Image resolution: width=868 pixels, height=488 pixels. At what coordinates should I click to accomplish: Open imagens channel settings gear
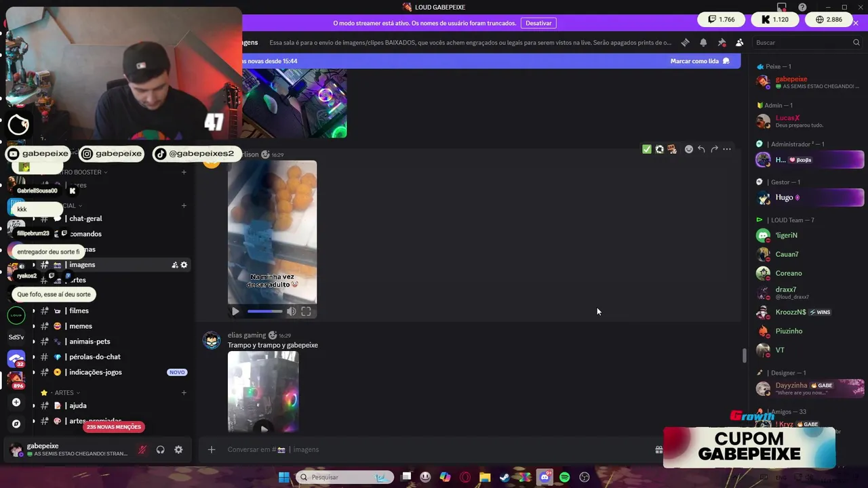tap(184, 264)
